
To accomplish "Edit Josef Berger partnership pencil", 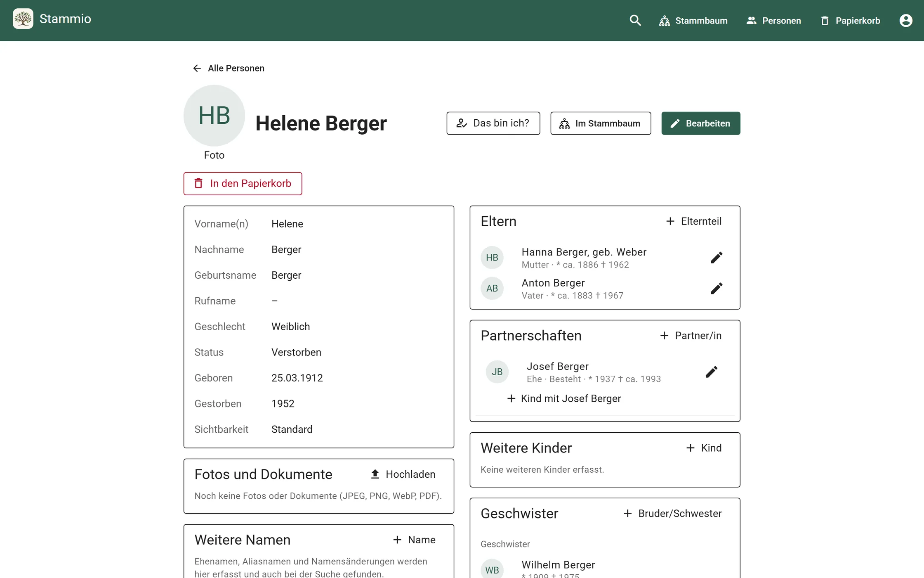I will point(712,372).
